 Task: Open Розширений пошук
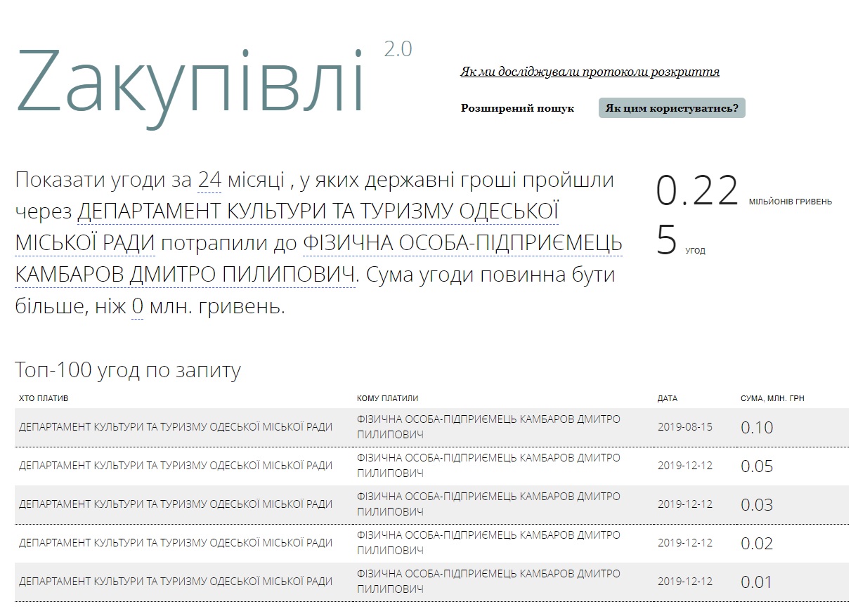click(517, 108)
